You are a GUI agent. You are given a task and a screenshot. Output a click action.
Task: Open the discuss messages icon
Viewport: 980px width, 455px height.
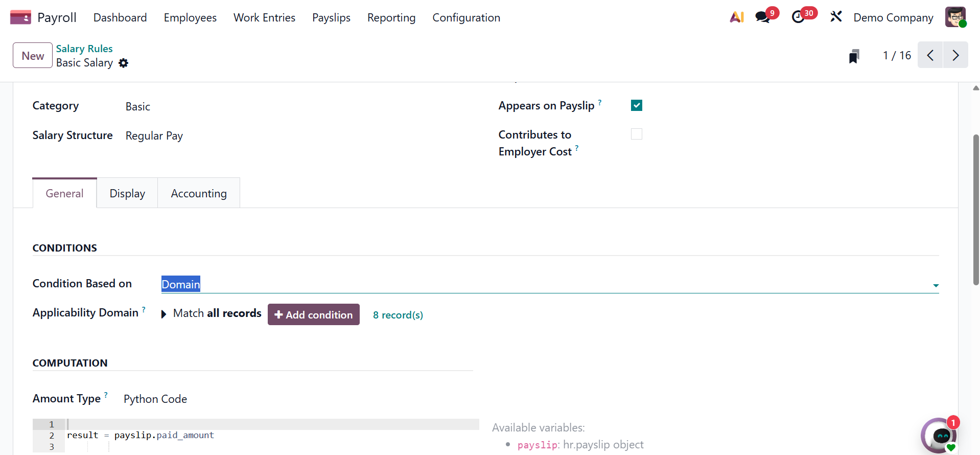click(763, 17)
